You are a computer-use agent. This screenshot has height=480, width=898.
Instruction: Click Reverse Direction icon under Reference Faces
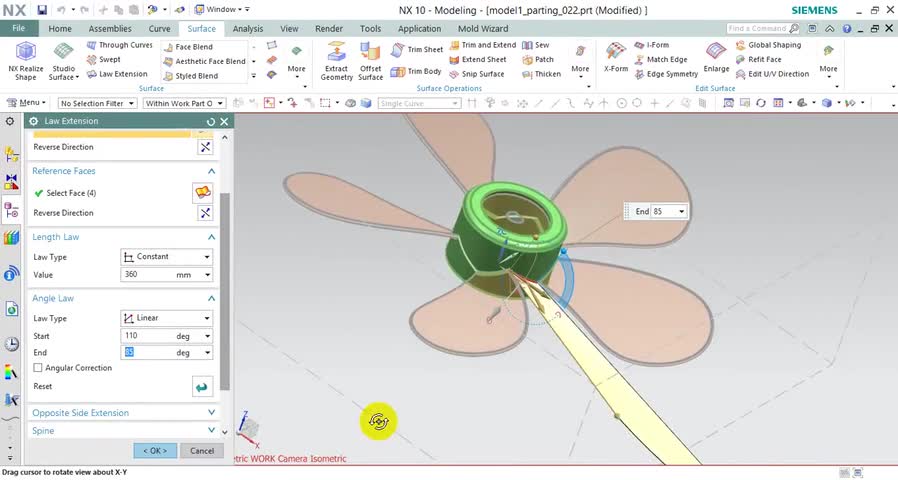204,213
